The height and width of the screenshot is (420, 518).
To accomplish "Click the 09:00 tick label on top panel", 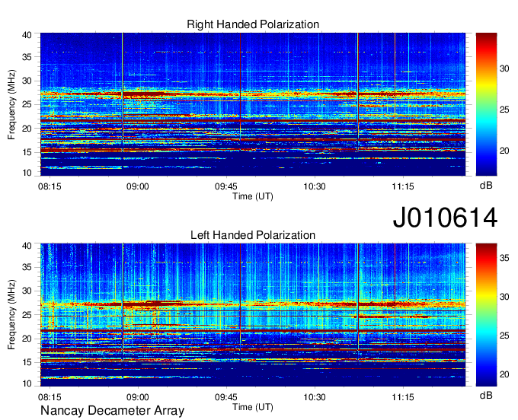I will [x=138, y=186].
